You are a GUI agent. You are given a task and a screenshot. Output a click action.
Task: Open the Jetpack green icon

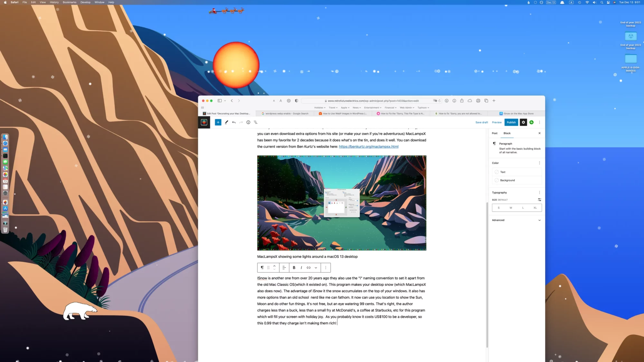[532, 122]
